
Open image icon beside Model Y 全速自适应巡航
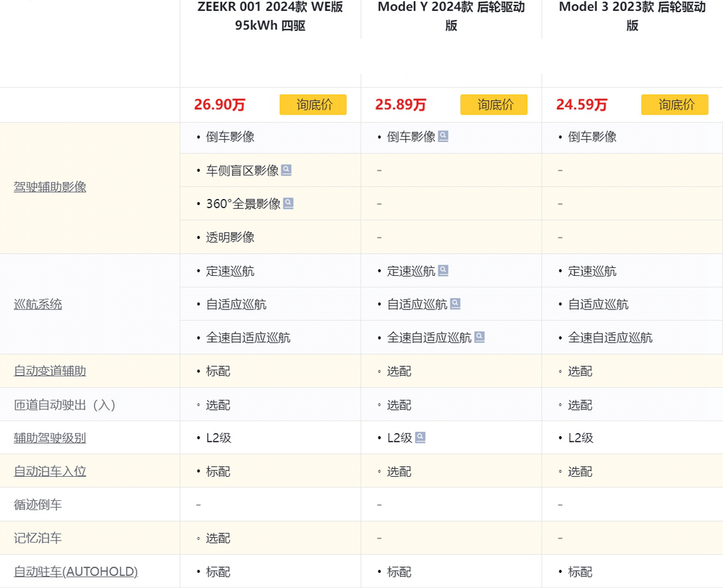(x=479, y=338)
